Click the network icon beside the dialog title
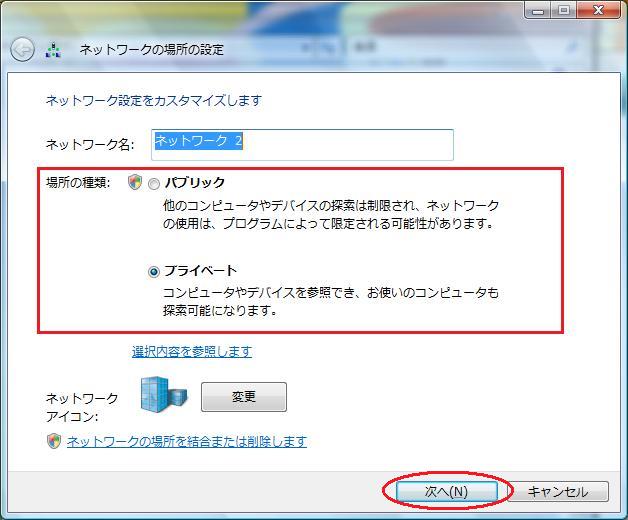 [x=54, y=50]
